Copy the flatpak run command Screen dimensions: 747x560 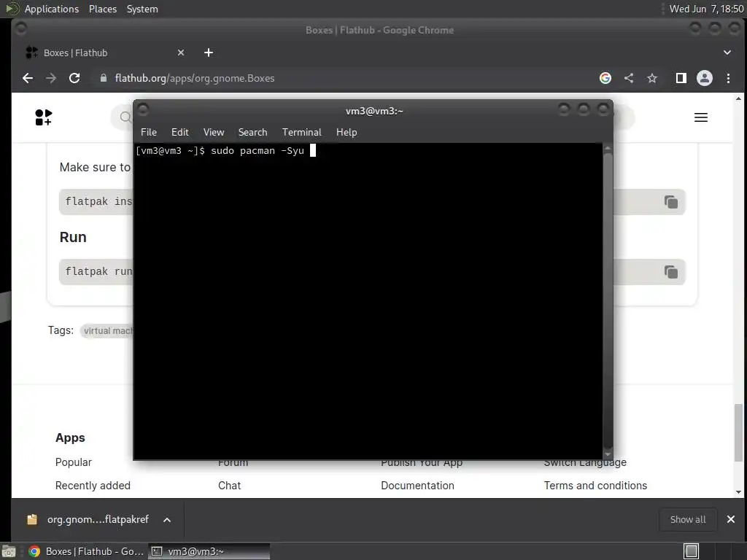pyautogui.click(x=671, y=272)
